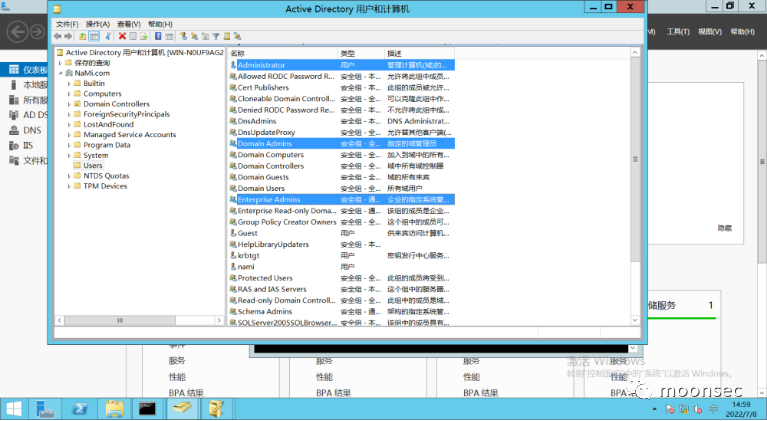Open the 帮助(H) menu in Active Directory window
The width and height of the screenshot is (767, 421).
pos(160,24)
